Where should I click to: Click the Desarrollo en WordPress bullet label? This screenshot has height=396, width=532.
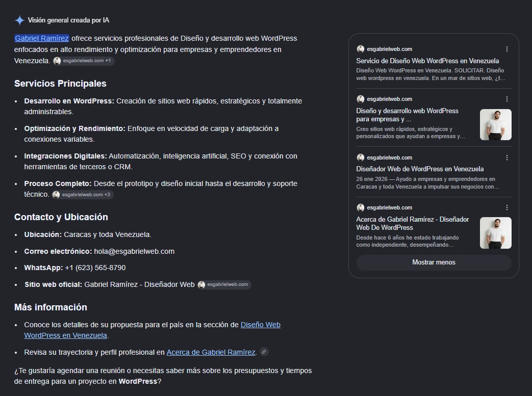(x=69, y=101)
